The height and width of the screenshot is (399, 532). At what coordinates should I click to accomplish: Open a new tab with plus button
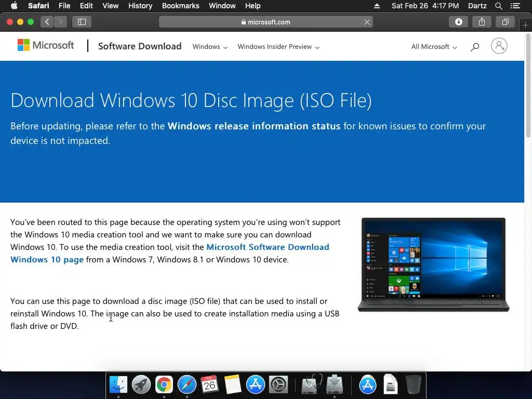(526, 25)
